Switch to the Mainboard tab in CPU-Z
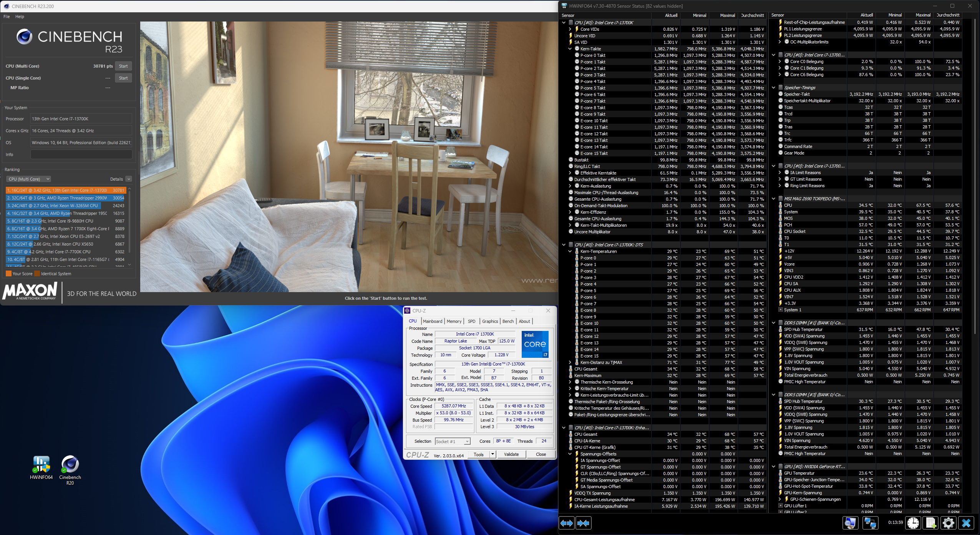The image size is (980, 535). point(433,321)
